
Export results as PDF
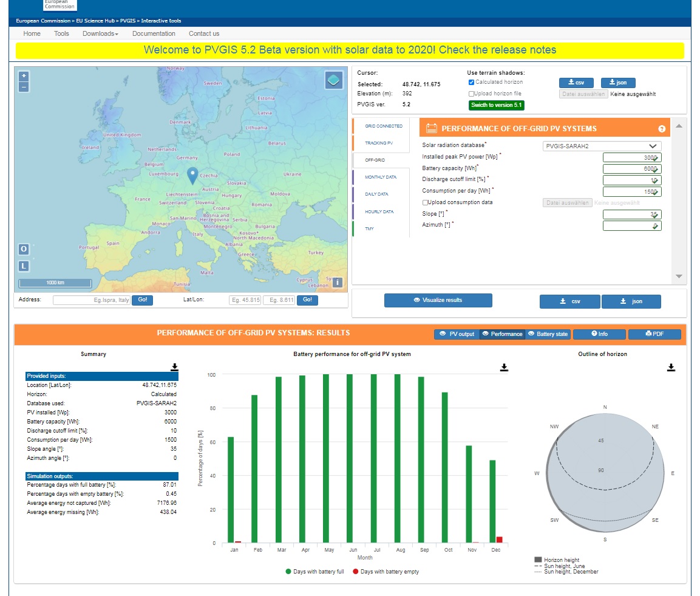pyautogui.click(x=654, y=334)
